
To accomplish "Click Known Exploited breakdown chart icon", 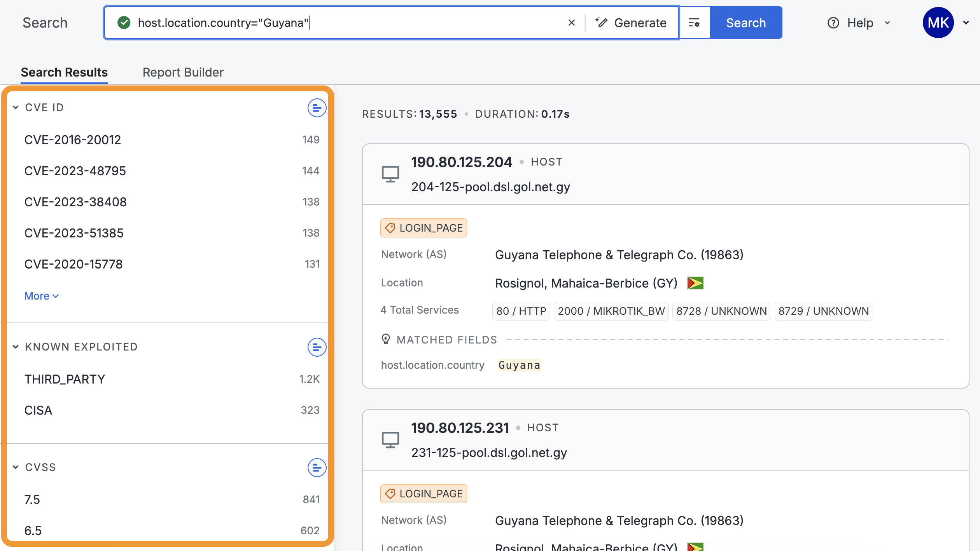I will pyautogui.click(x=317, y=347).
